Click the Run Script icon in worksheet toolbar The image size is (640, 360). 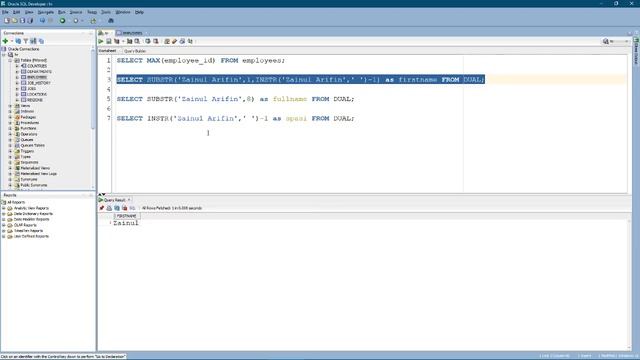point(109,41)
